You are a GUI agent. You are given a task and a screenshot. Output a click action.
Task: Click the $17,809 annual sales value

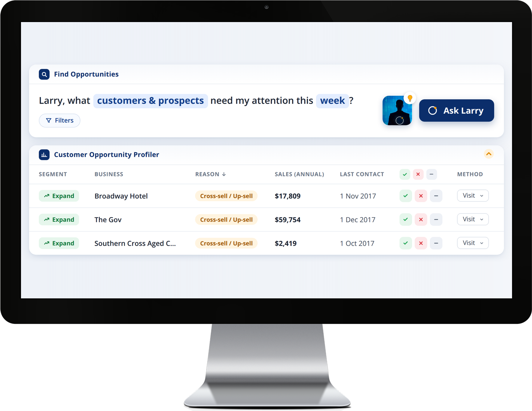pos(288,196)
